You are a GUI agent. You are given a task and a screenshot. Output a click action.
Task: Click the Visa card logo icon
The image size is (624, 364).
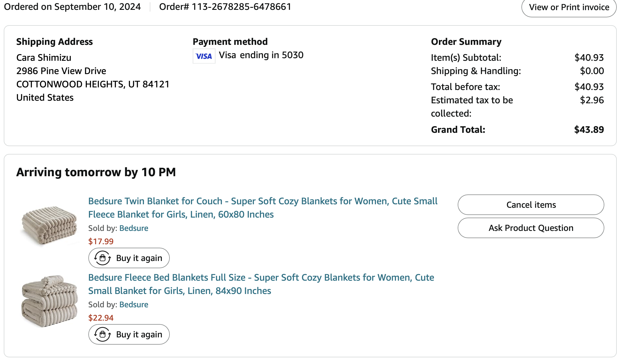click(204, 56)
